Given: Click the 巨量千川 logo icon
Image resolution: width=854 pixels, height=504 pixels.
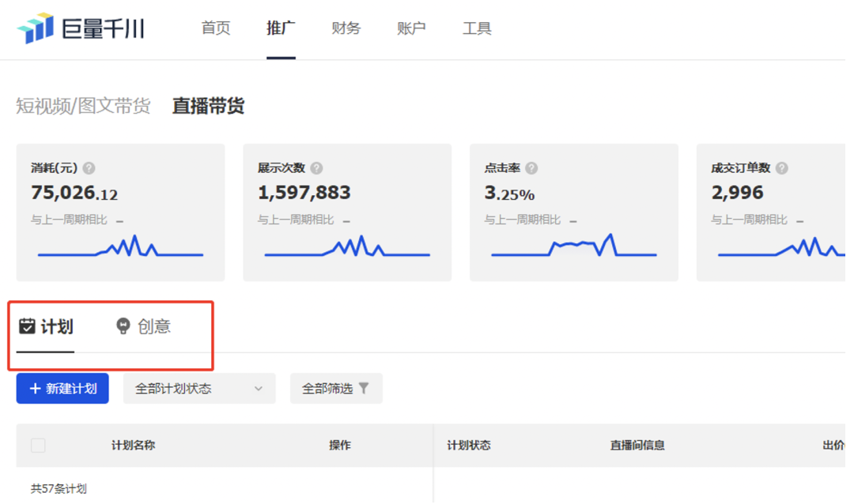Looking at the screenshot, I should click(x=35, y=28).
